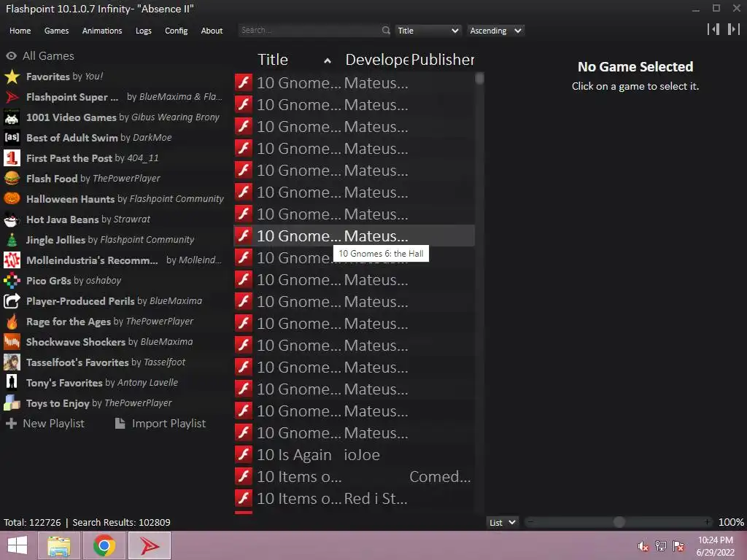Open the Games tab
747x560 pixels.
[x=56, y=31]
